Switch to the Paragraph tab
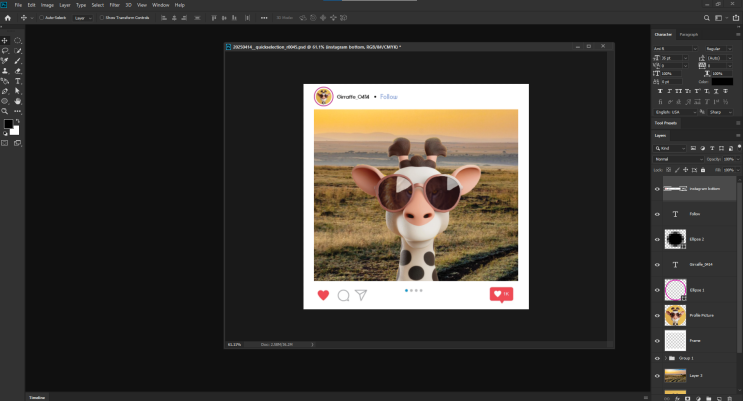The height and width of the screenshot is (401, 743). point(689,35)
